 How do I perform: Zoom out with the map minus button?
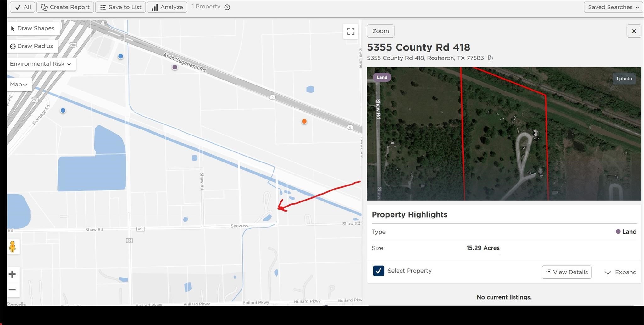click(12, 289)
